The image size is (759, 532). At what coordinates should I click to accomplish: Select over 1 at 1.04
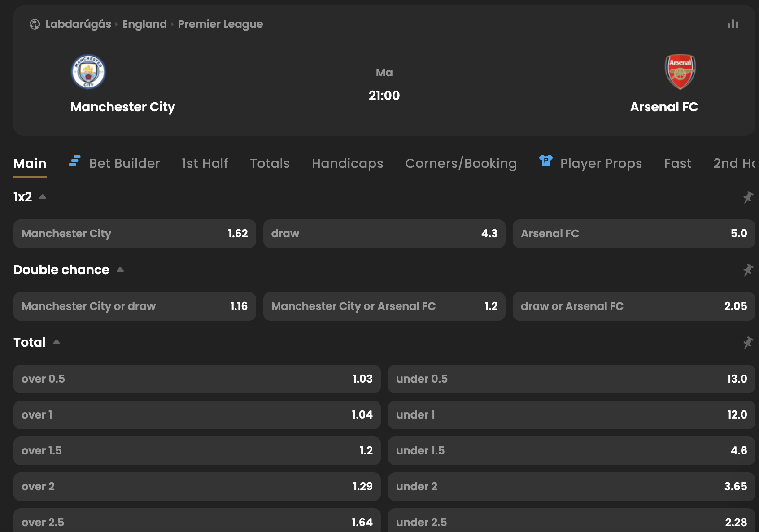pyautogui.click(x=197, y=415)
